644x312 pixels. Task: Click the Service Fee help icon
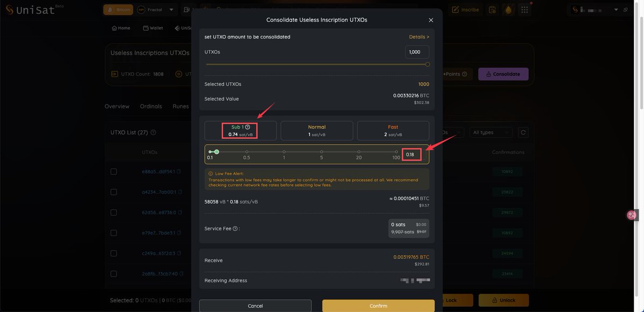tap(235, 228)
